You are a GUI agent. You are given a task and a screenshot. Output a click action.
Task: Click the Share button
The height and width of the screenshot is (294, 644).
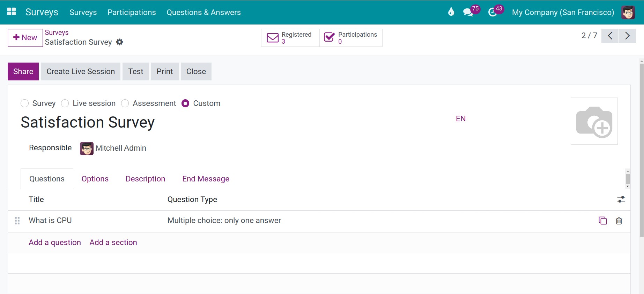[23, 71]
